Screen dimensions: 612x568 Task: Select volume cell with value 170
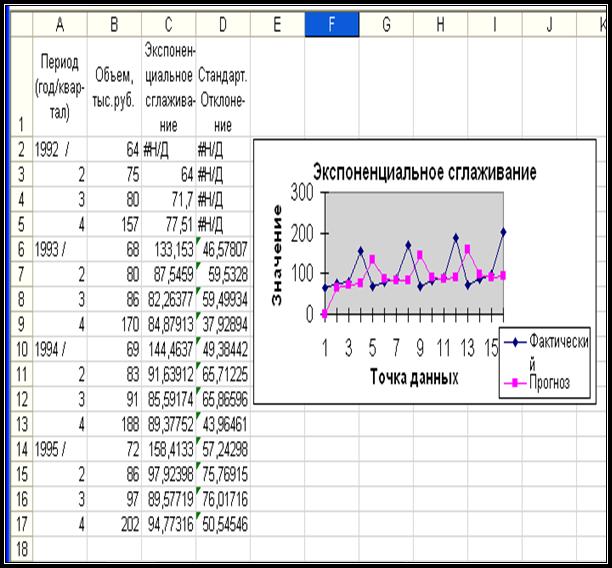point(114,324)
